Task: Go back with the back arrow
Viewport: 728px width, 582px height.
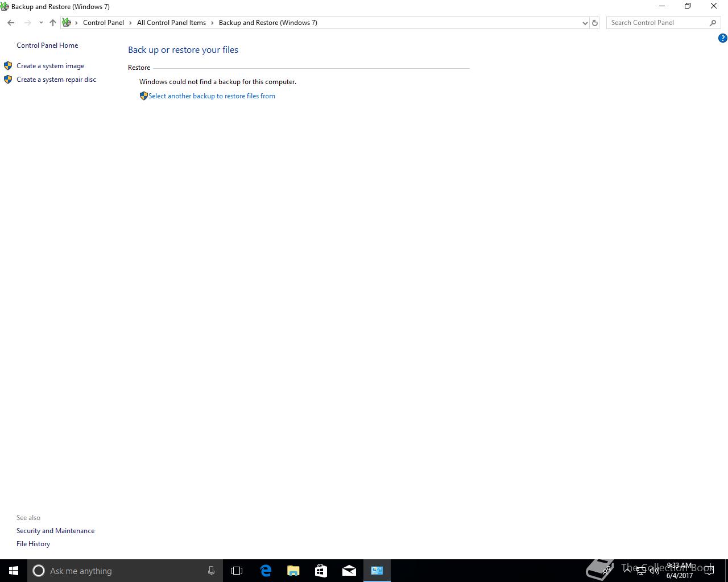Action: coord(11,23)
